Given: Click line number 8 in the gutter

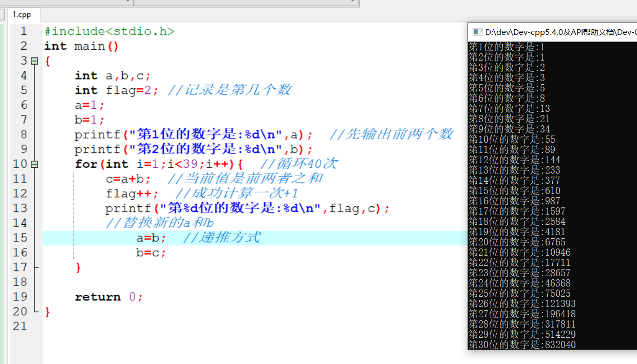Looking at the screenshot, I should coord(24,135).
